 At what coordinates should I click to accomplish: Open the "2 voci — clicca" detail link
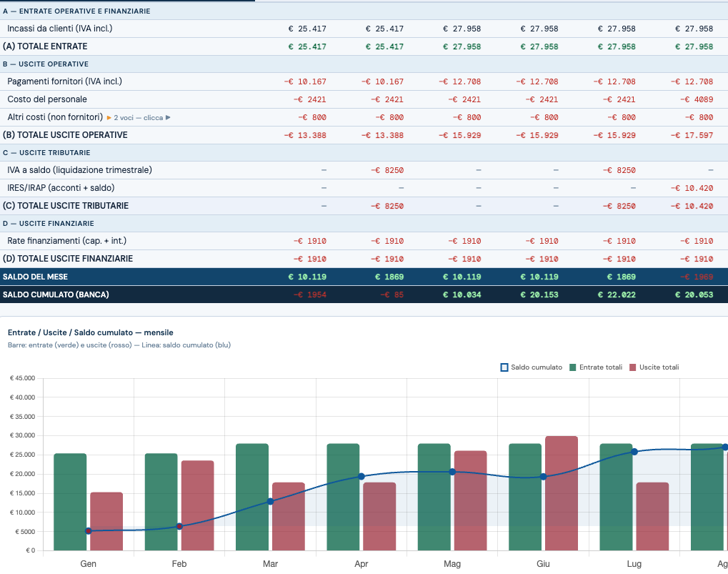pos(139,118)
